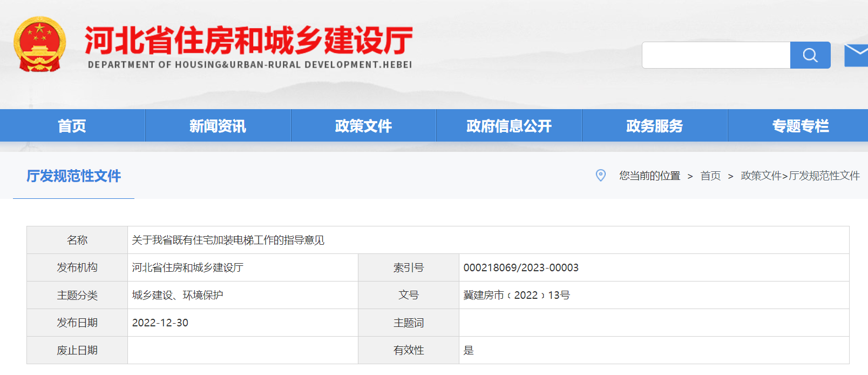Click the publish date 2022-12-30
The image size is (868, 375).
tap(160, 323)
